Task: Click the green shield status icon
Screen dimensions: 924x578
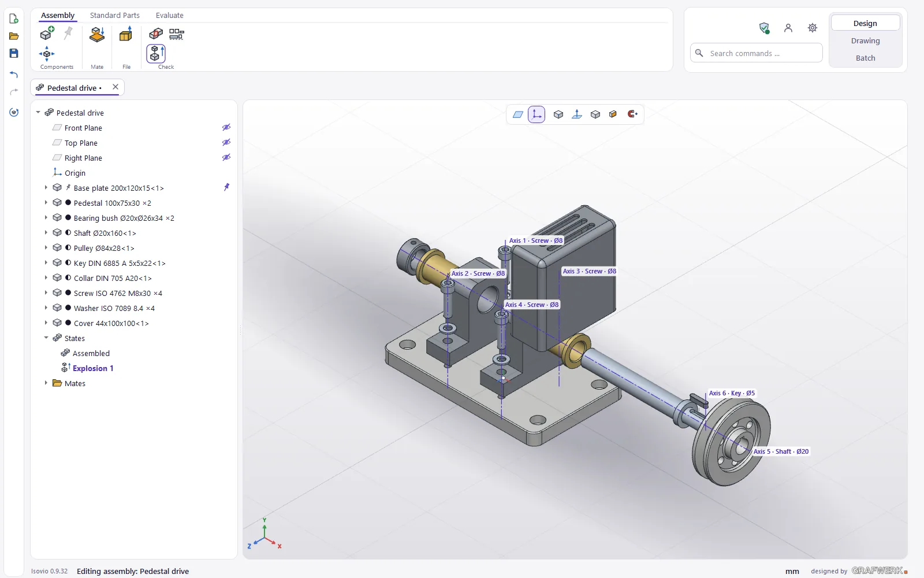Action: (764, 28)
